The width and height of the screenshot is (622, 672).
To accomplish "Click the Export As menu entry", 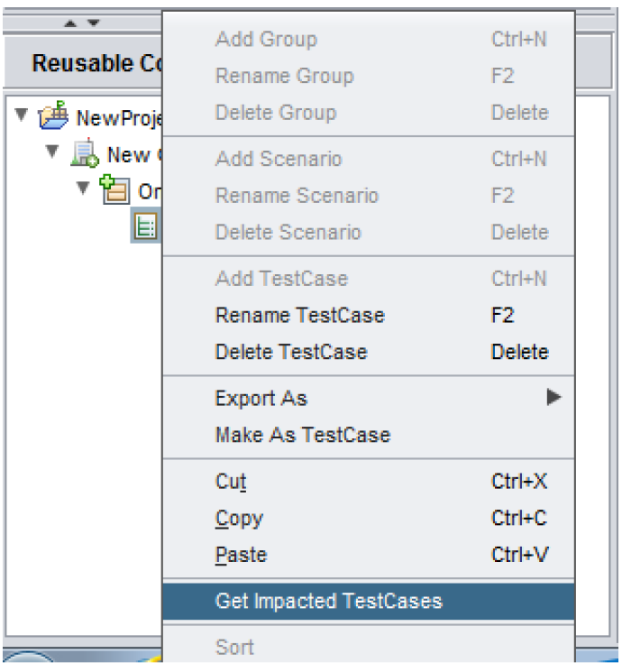I will pos(261,398).
